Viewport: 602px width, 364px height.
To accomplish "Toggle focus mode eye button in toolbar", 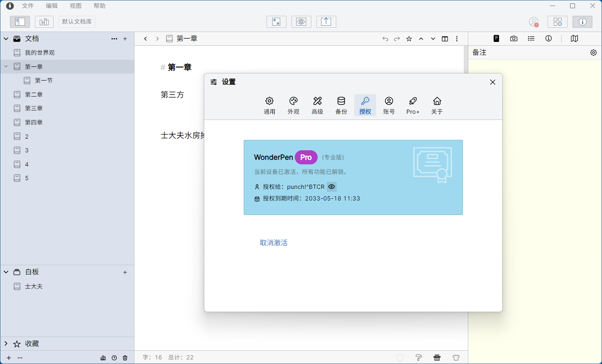I will [x=301, y=22].
